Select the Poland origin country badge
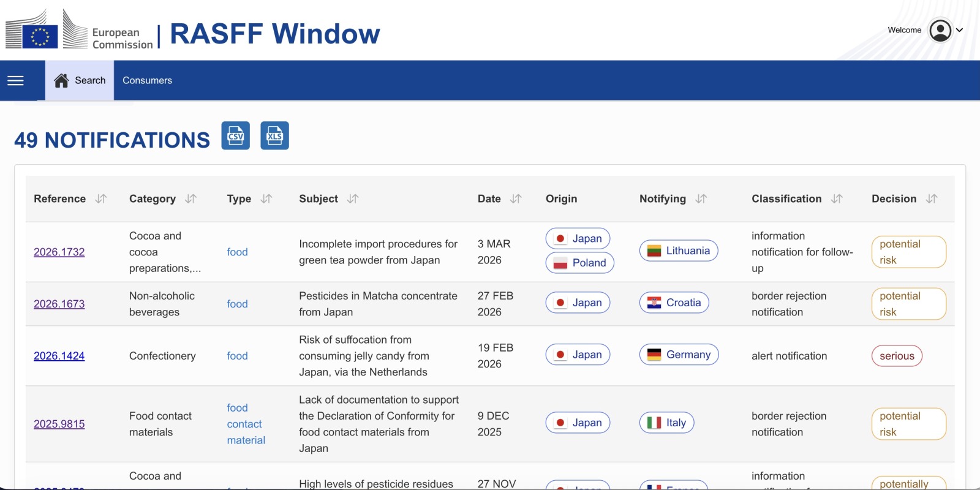Screen dimensions: 980x490 [579, 263]
